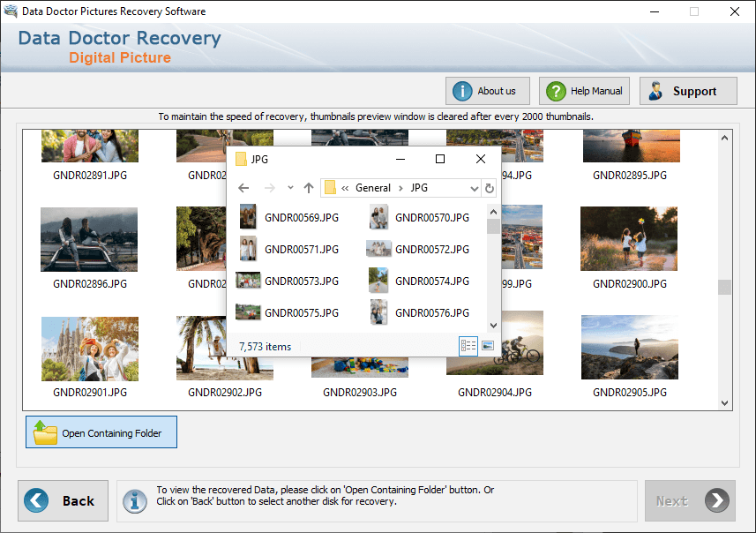Refresh the JPG folder window
Screen dimensions: 756x533
click(490, 188)
